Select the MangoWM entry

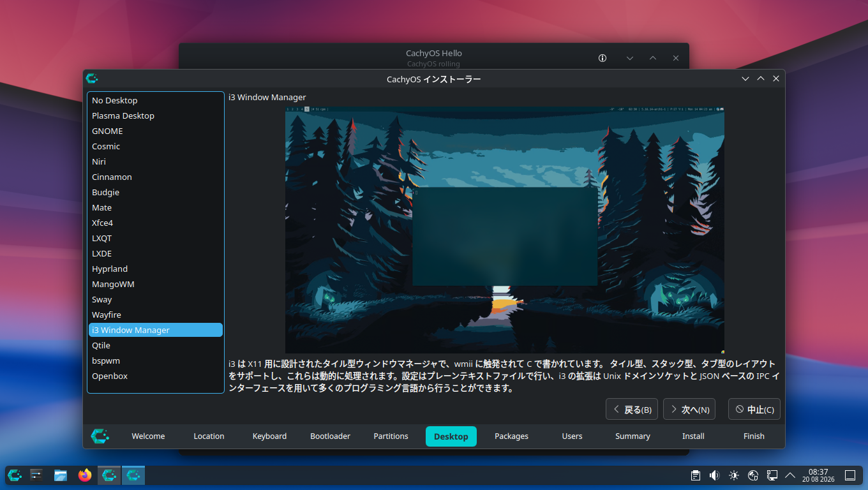pyautogui.click(x=156, y=284)
